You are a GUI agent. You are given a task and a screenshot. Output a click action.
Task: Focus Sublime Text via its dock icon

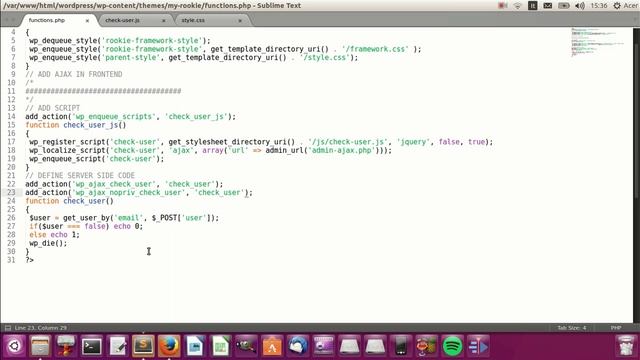pyautogui.click(x=143, y=346)
